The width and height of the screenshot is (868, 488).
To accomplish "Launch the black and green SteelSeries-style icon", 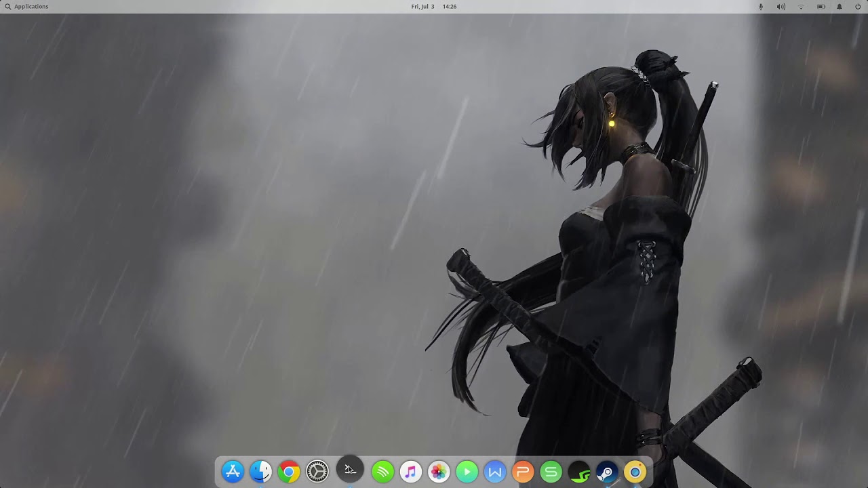I will coord(579,471).
